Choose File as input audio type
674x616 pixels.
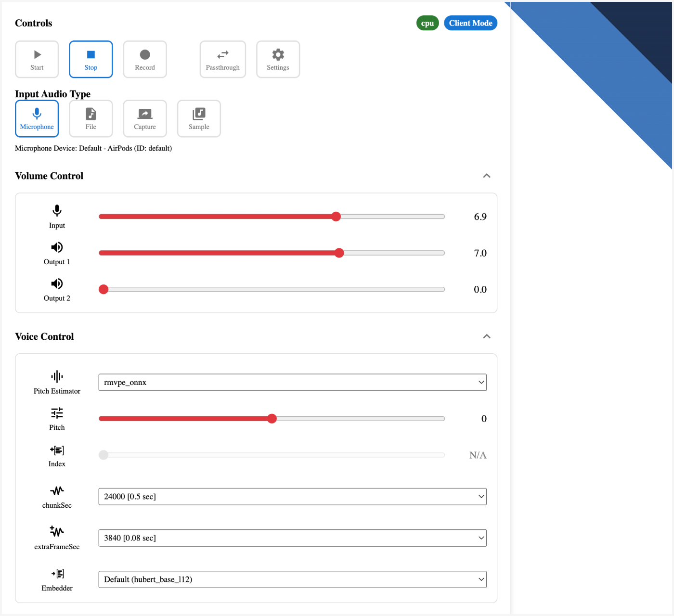[91, 118]
